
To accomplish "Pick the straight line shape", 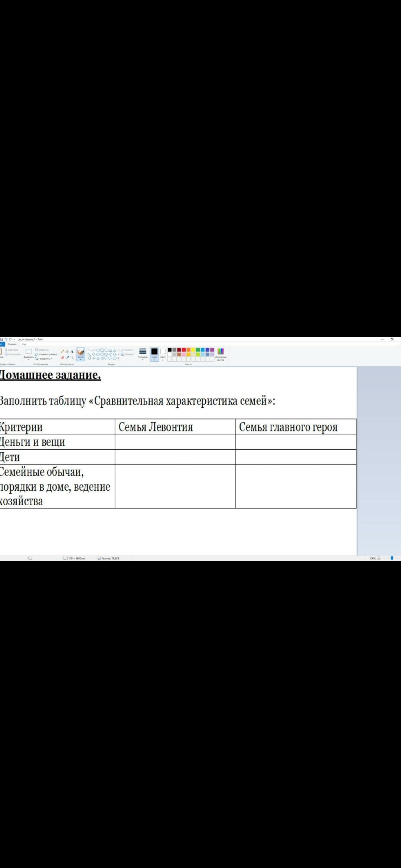I will coord(89,350).
